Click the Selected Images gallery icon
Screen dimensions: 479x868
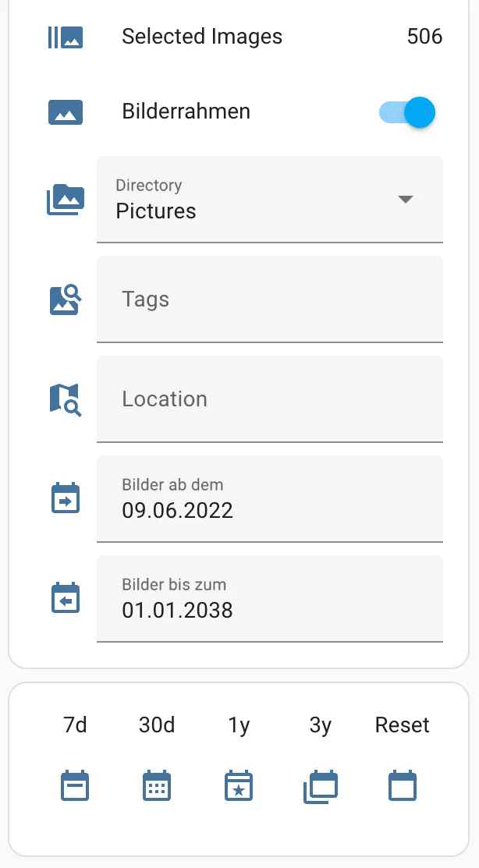click(66, 37)
